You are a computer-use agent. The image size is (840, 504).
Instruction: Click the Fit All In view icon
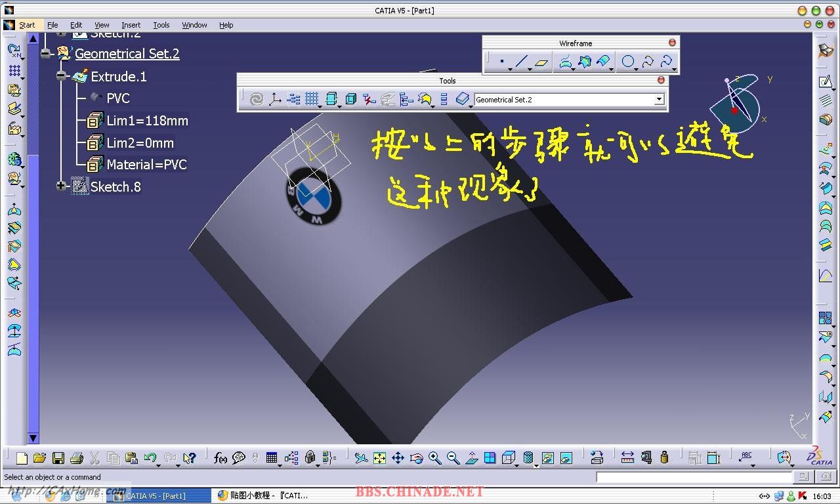(379, 458)
